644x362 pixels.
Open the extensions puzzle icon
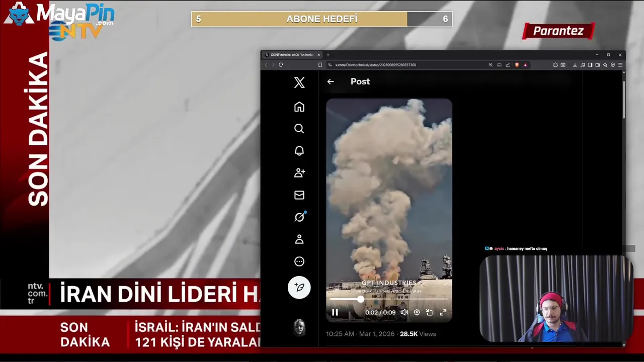555,65
